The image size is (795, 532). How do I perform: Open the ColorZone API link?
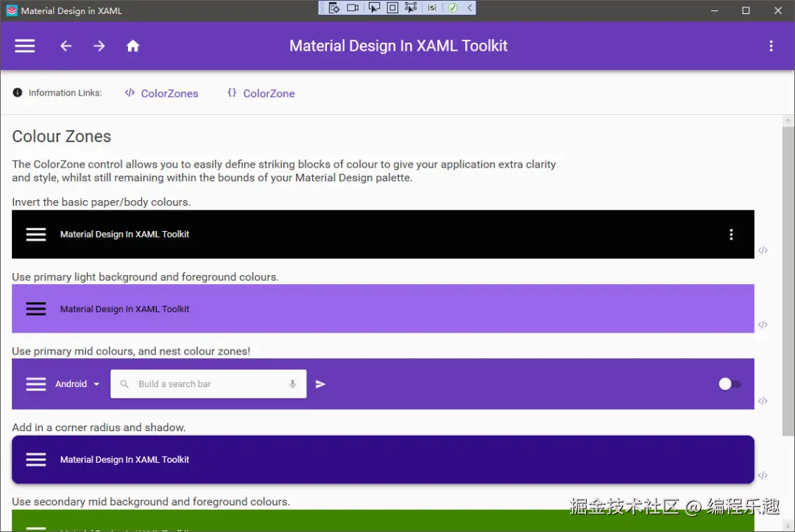[x=261, y=93]
